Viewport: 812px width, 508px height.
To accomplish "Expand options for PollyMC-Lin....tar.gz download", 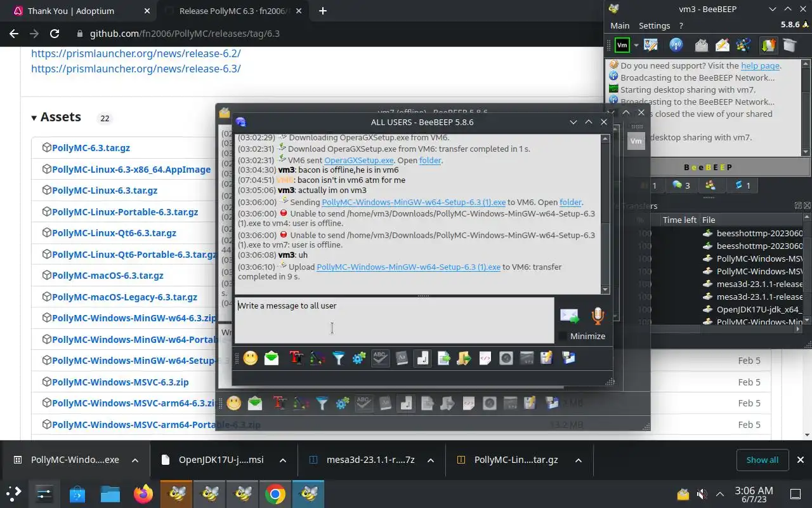I will point(579,460).
